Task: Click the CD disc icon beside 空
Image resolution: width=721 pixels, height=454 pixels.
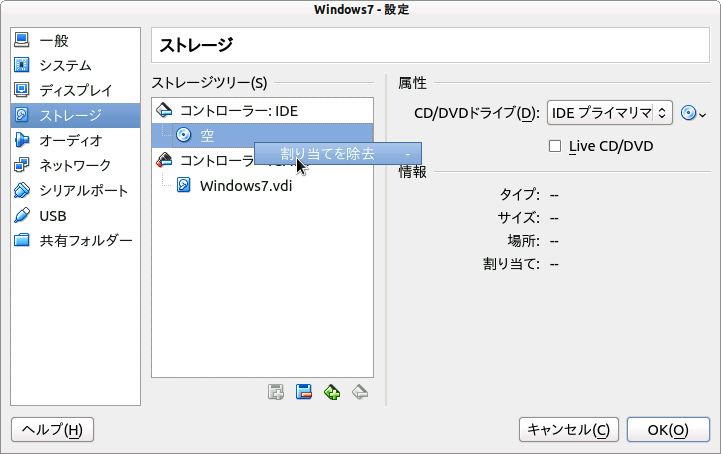Action: pos(183,135)
